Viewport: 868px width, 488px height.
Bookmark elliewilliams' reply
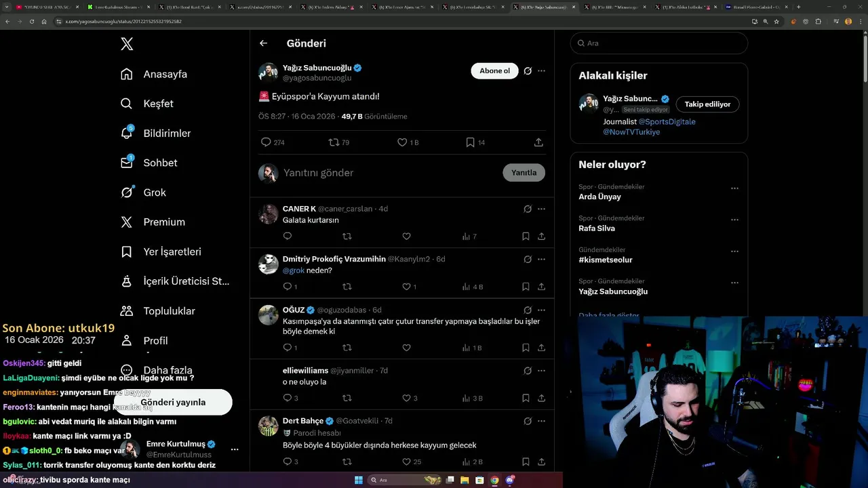526,398
